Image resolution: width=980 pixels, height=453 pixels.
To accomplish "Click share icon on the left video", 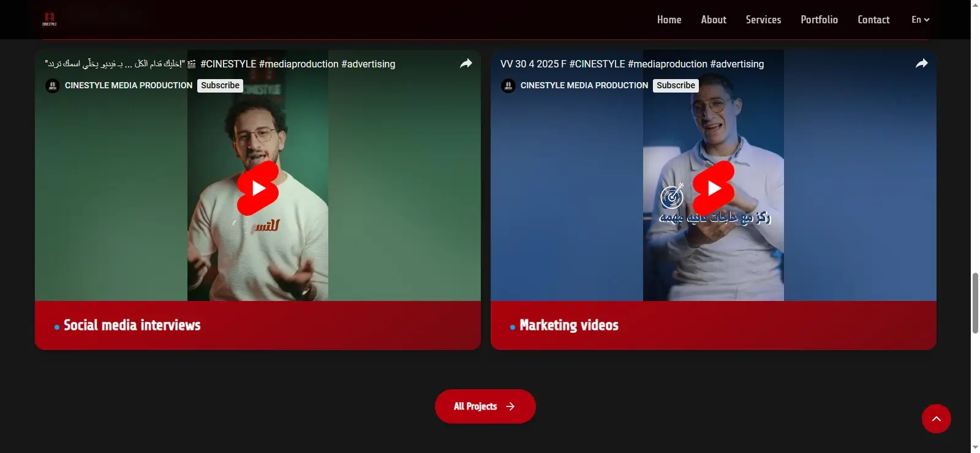I will tap(466, 64).
